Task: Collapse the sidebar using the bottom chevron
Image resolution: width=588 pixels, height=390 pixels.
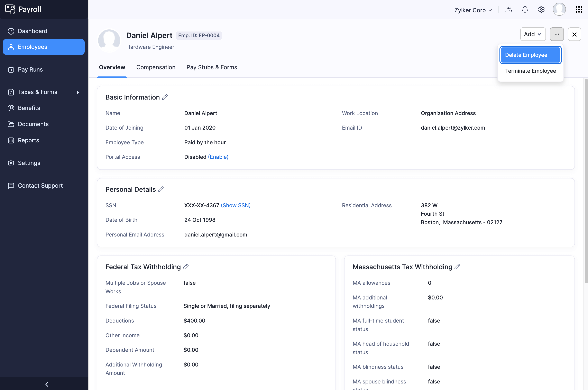Action: (x=47, y=384)
